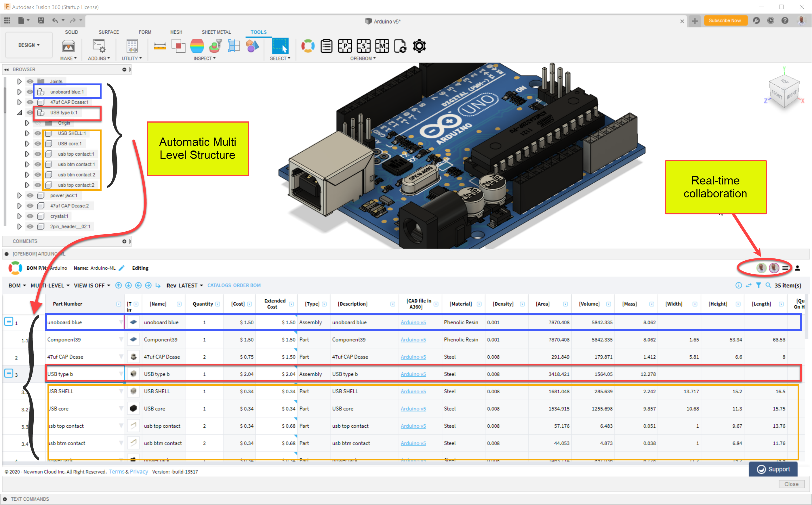Switch to the SHEET METAL tab
812x505 pixels.
(216, 32)
